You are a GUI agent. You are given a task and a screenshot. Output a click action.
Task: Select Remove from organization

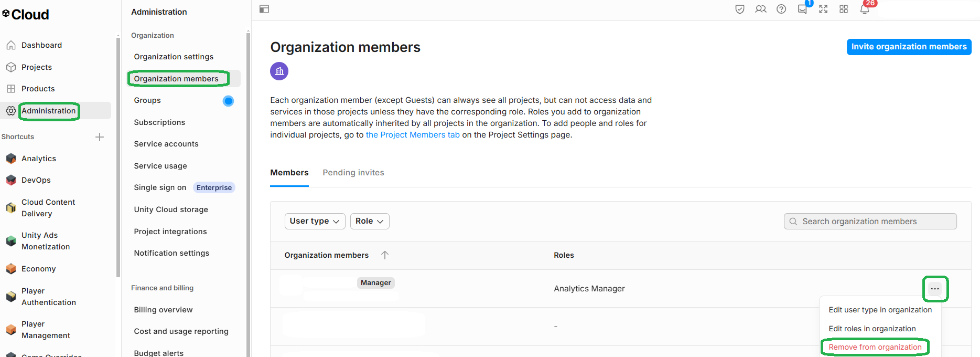[x=875, y=347]
